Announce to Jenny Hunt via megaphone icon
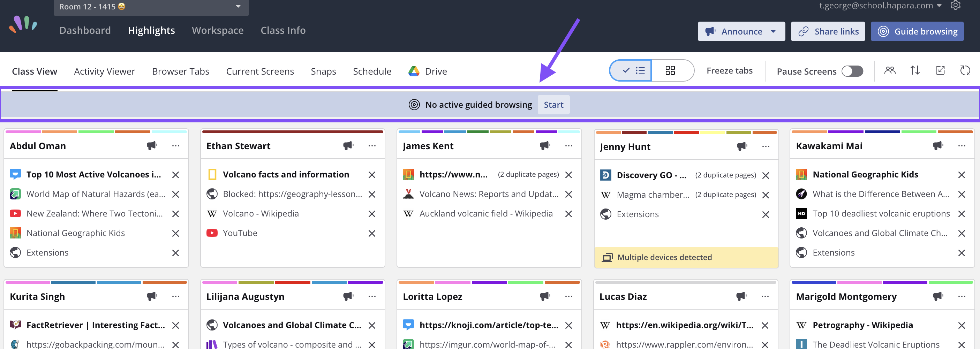The width and height of the screenshot is (980, 349). pos(742,146)
